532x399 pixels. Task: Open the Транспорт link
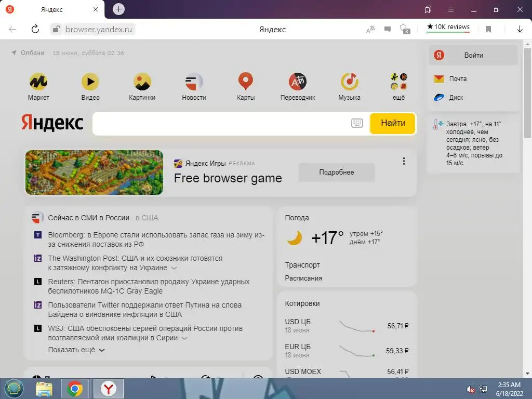tap(302, 265)
